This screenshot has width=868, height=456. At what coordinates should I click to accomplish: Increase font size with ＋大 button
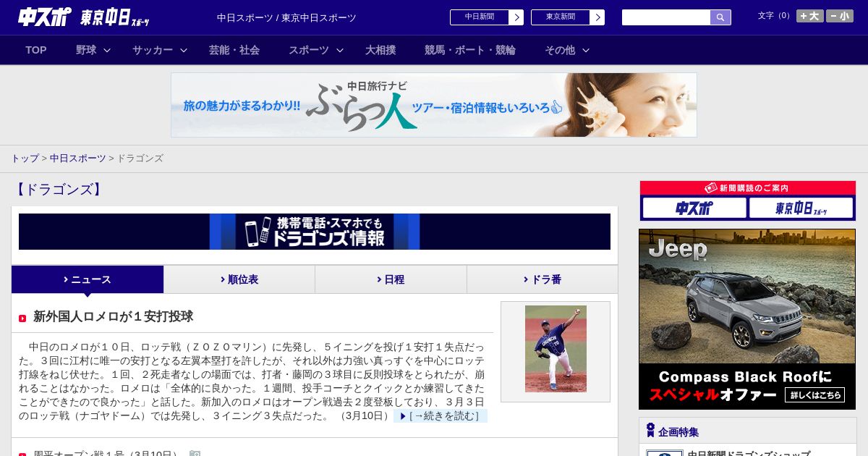[x=810, y=16]
